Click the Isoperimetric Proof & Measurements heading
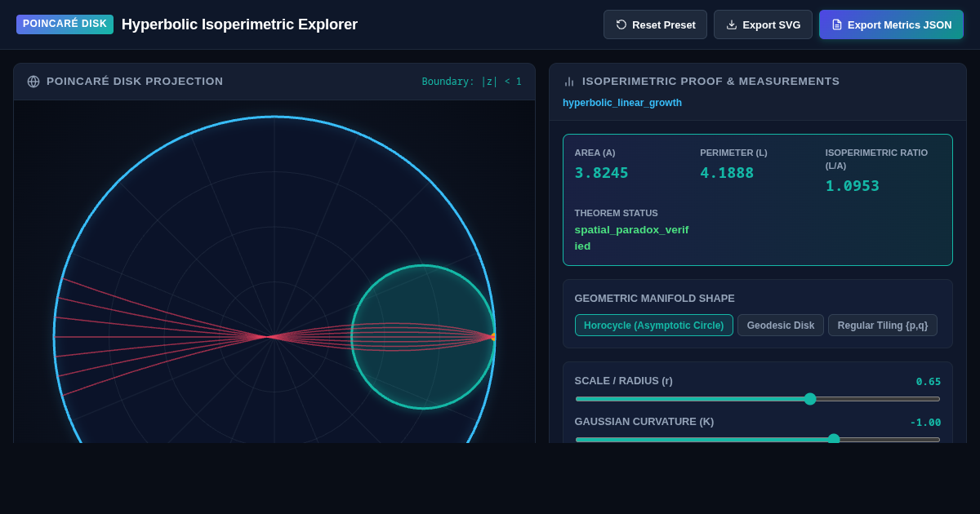 click(710, 82)
